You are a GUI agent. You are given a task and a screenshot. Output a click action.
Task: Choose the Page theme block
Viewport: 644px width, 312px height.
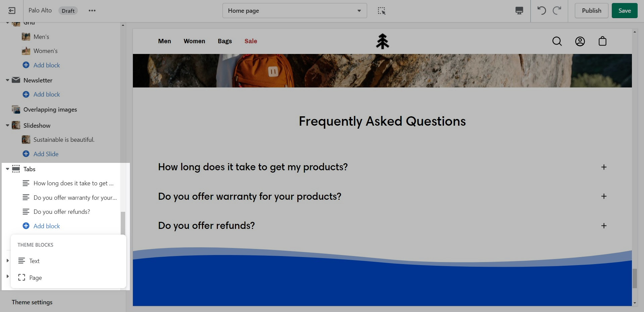click(35, 278)
